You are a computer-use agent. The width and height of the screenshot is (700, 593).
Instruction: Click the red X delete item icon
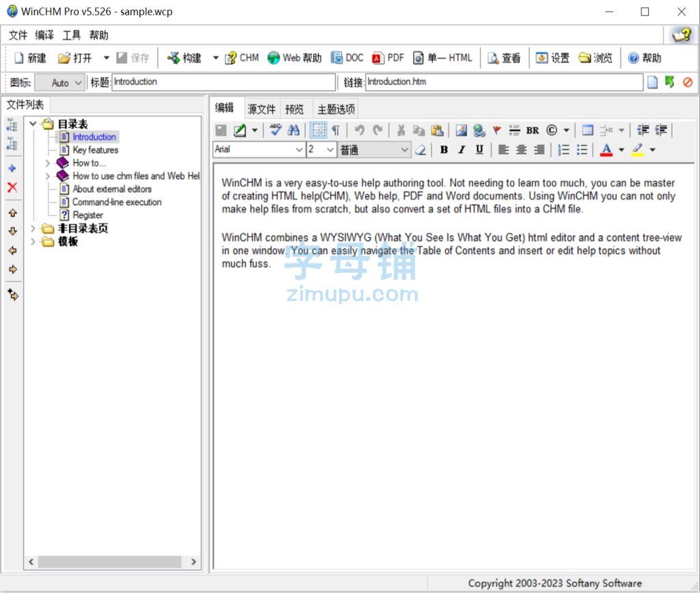(12, 187)
